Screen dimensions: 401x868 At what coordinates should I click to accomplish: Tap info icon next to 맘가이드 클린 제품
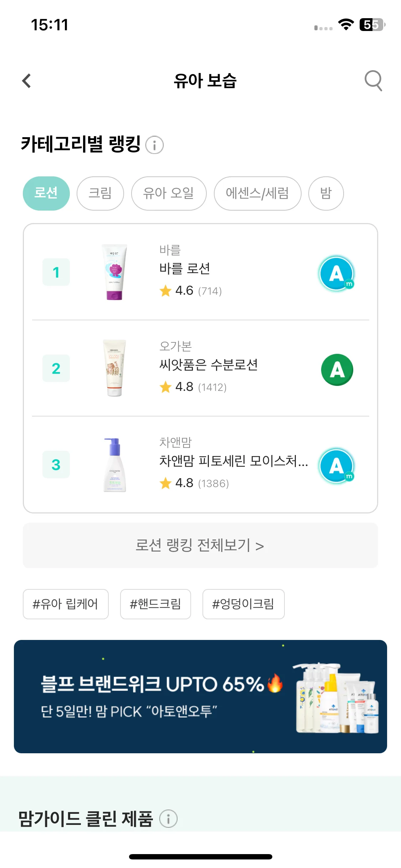pos(168,818)
